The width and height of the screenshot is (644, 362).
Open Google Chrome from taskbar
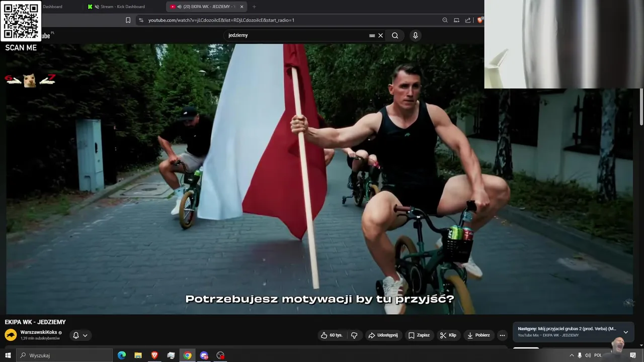(x=187, y=355)
